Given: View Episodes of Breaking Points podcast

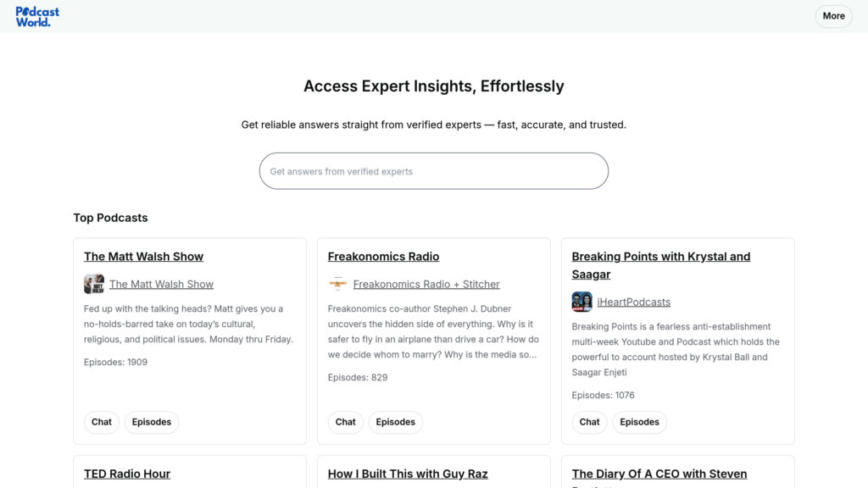Looking at the screenshot, I should coord(640,422).
